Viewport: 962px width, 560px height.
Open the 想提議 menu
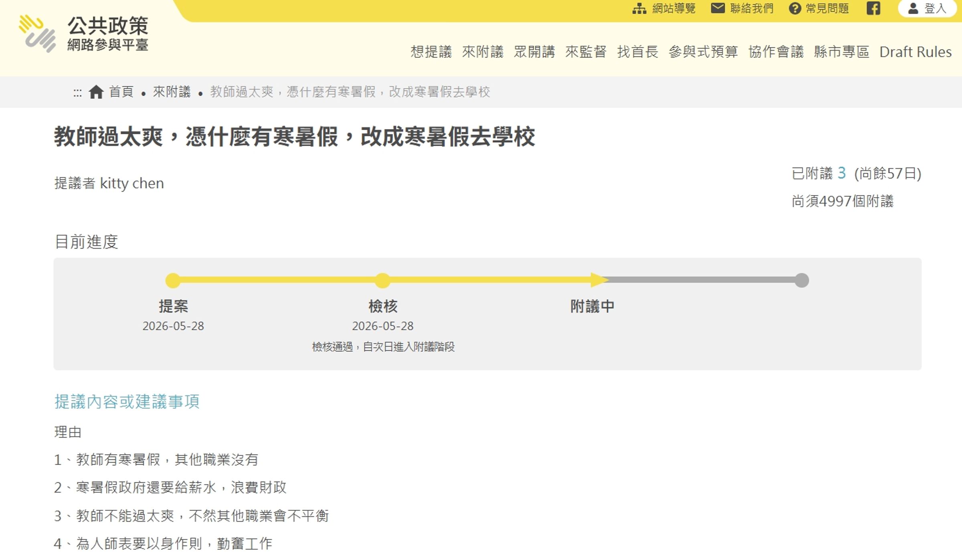point(431,52)
